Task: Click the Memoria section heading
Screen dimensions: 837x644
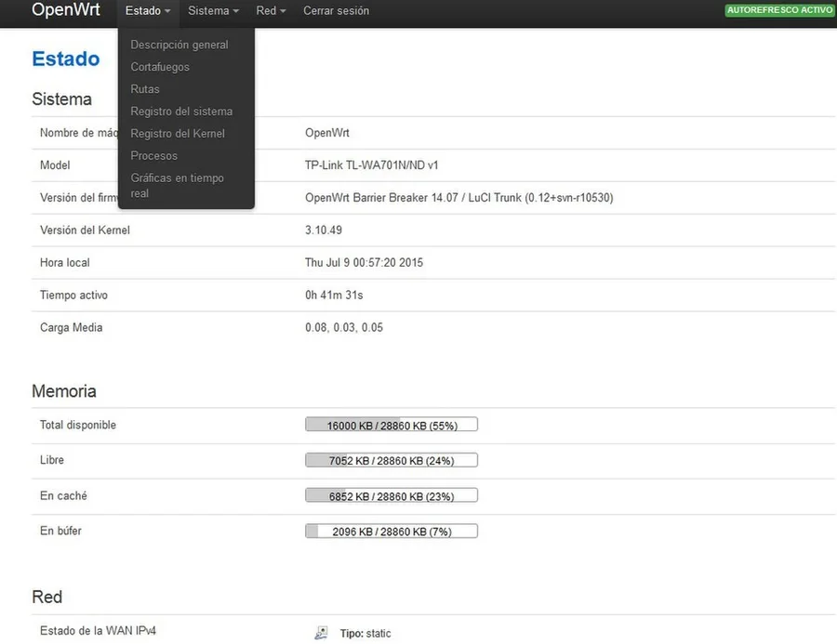Action: click(x=64, y=391)
